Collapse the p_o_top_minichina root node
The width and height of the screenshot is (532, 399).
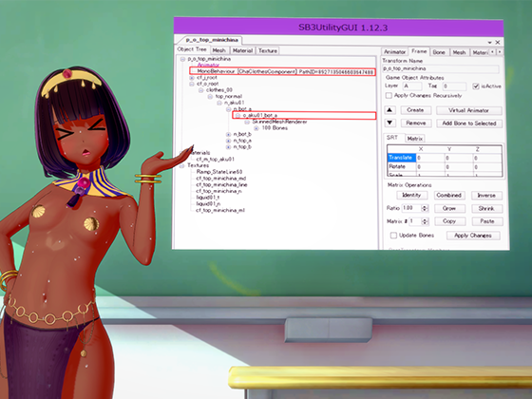click(x=182, y=59)
